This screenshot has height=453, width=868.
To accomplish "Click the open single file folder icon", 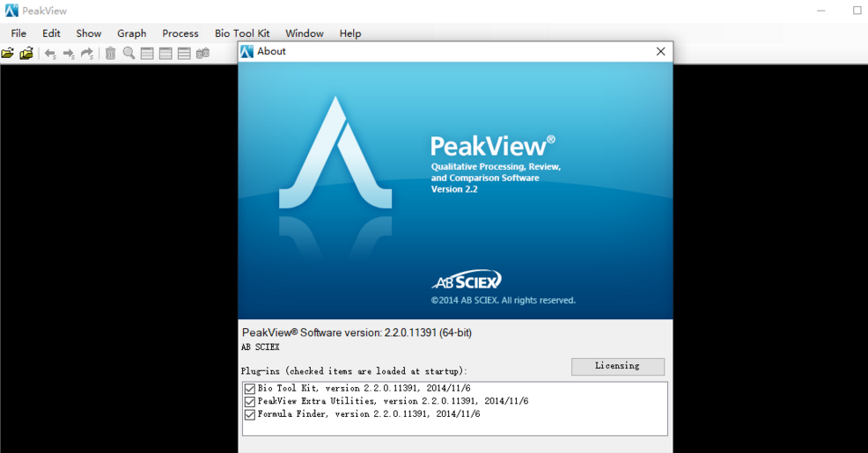I will 8,53.
